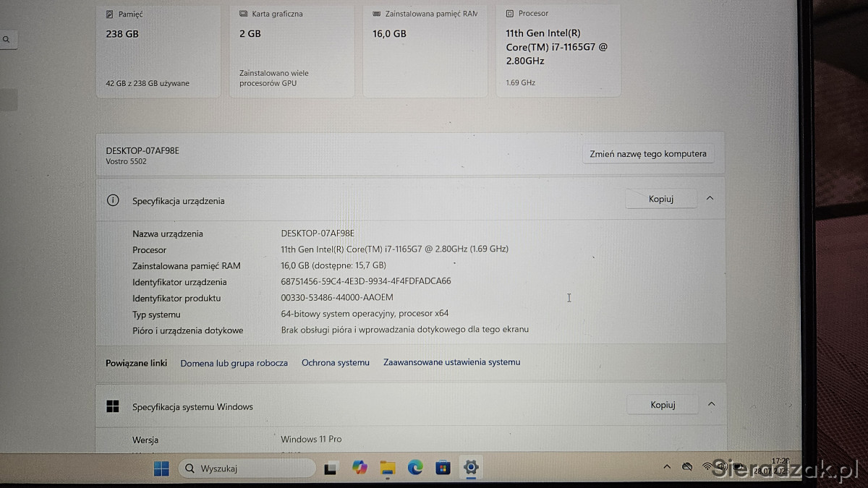Click Zmień nazwę tego komputera button

click(x=647, y=154)
